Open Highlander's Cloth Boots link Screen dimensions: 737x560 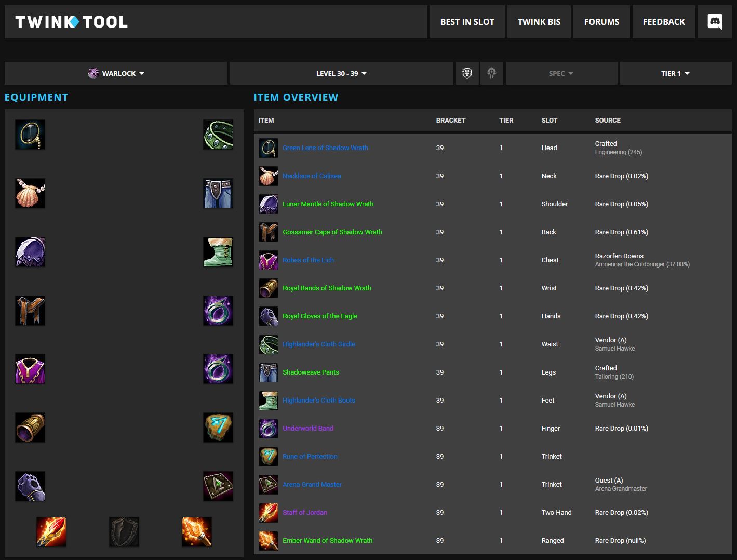(x=319, y=401)
